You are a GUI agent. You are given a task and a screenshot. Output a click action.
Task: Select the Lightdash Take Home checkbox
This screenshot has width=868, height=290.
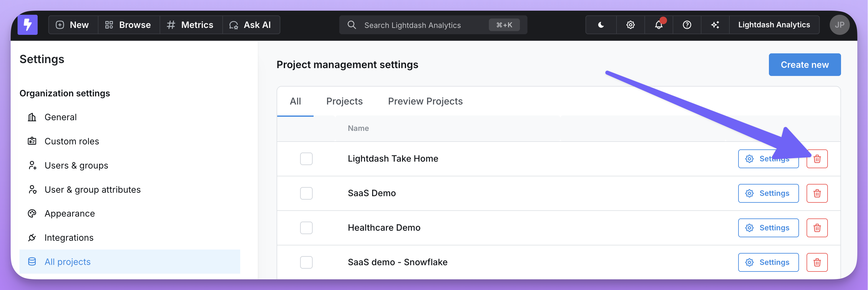(x=306, y=159)
